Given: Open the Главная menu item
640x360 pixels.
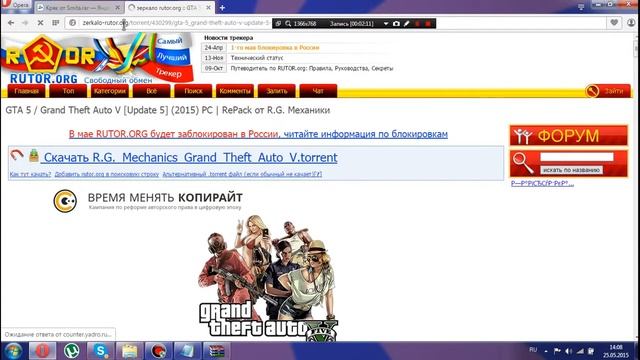Looking at the screenshot, I should [x=27, y=91].
